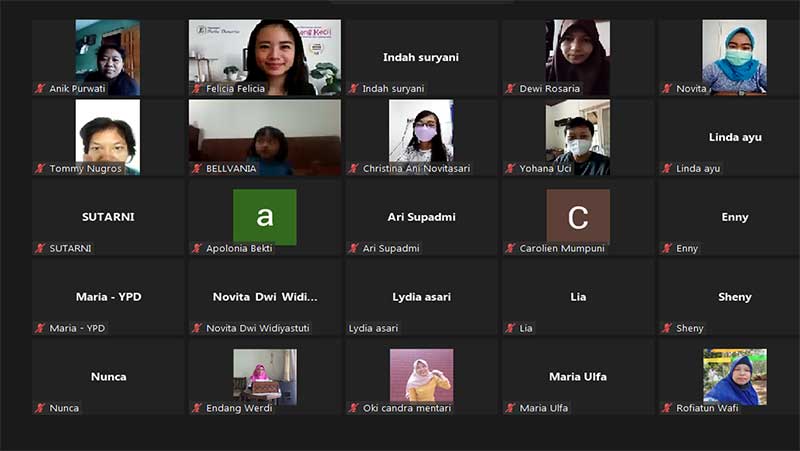This screenshot has width=800, height=451.
Task: Select Oki candra mentari's video tile
Action: click(x=421, y=375)
